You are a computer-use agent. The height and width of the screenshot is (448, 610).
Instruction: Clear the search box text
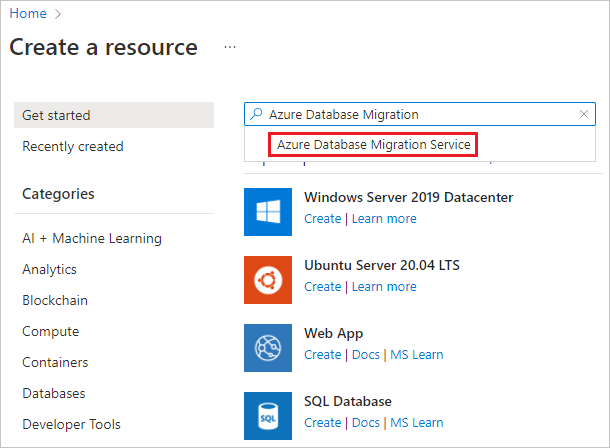[584, 114]
